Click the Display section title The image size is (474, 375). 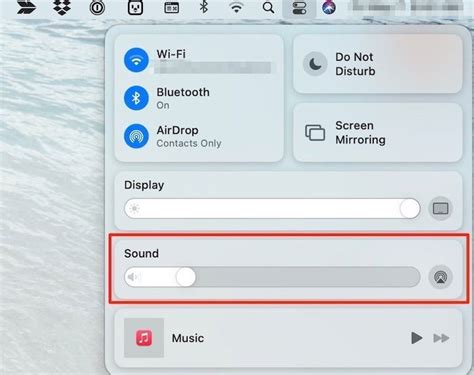click(x=144, y=185)
